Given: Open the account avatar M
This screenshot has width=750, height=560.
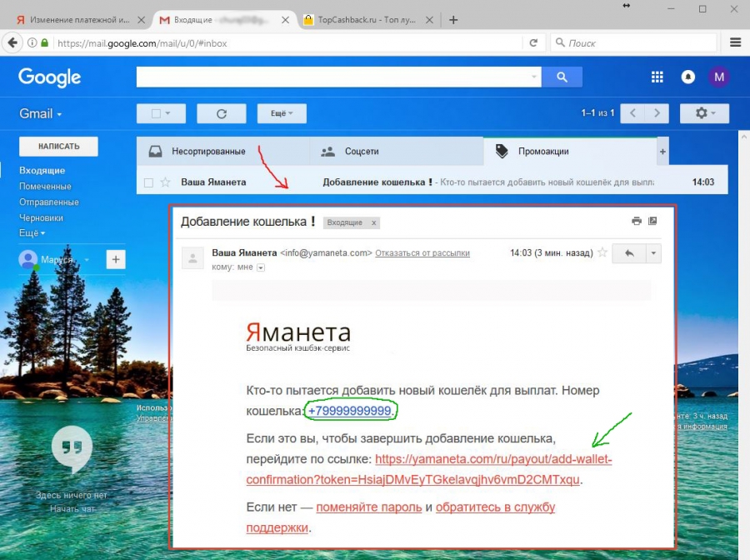Looking at the screenshot, I should [719, 77].
